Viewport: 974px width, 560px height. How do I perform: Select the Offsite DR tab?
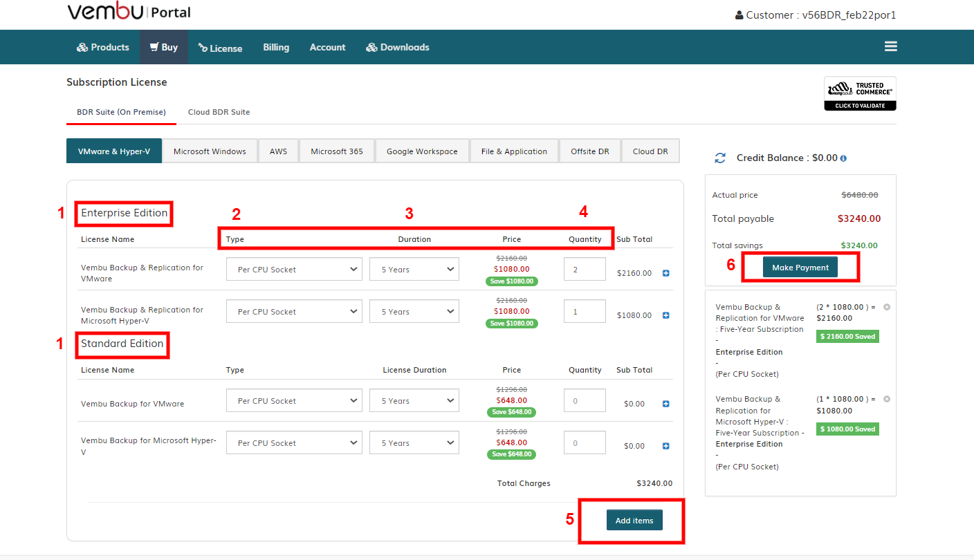click(590, 151)
